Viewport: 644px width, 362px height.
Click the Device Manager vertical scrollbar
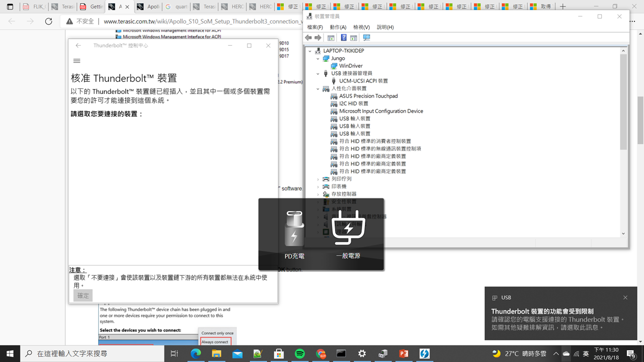tap(623, 102)
